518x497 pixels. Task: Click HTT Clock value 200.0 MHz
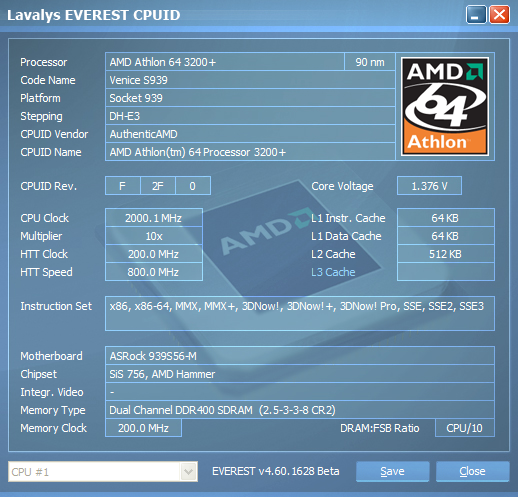click(x=154, y=254)
